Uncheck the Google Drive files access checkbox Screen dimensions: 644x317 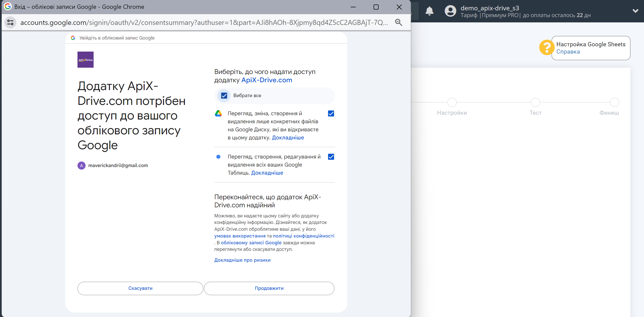331,113
